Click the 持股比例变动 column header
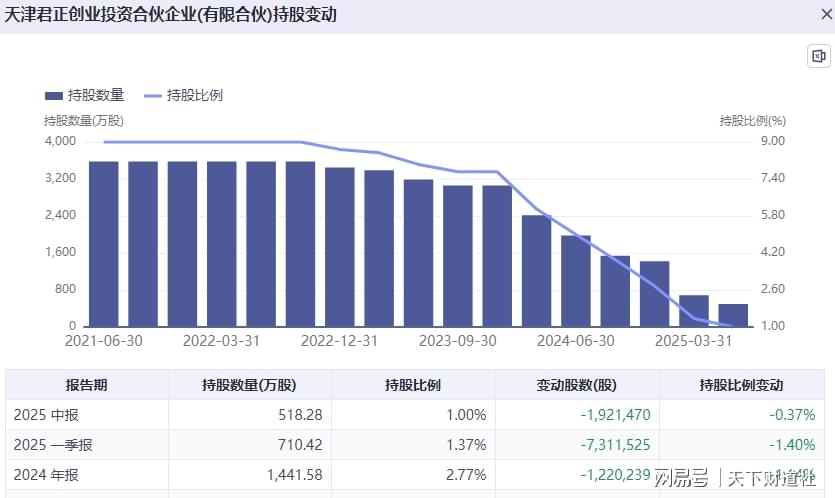This screenshot has height=498, width=835. (x=741, y=385)
